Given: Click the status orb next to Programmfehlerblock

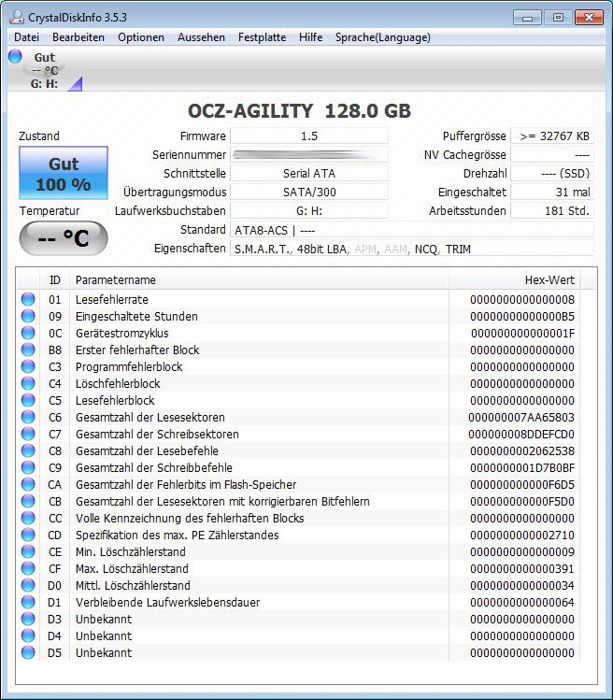Looking at the screenshot, I should coord(28,367).
